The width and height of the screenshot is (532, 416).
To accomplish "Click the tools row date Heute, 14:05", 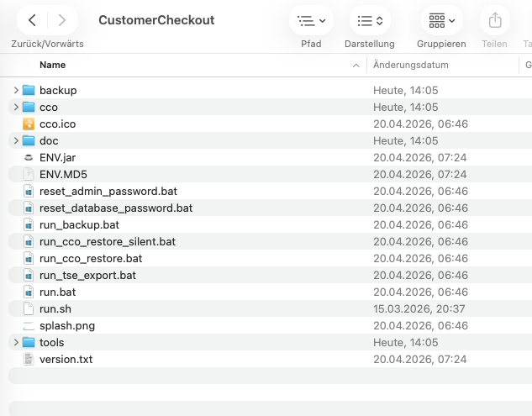I will click(405, 342).
